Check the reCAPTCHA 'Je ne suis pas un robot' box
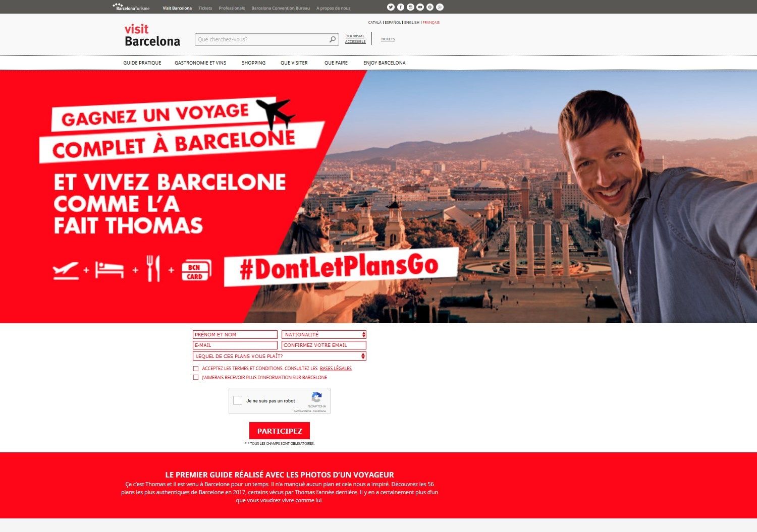This screenshot has width=757, height=532. [x=238, y=400]
